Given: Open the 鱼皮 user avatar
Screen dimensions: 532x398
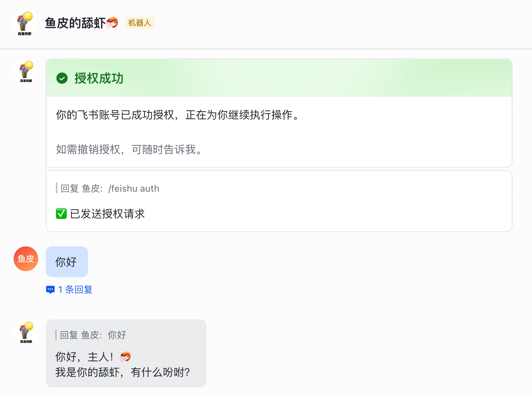Looking at the screenshot, I should tap(26, 259).
